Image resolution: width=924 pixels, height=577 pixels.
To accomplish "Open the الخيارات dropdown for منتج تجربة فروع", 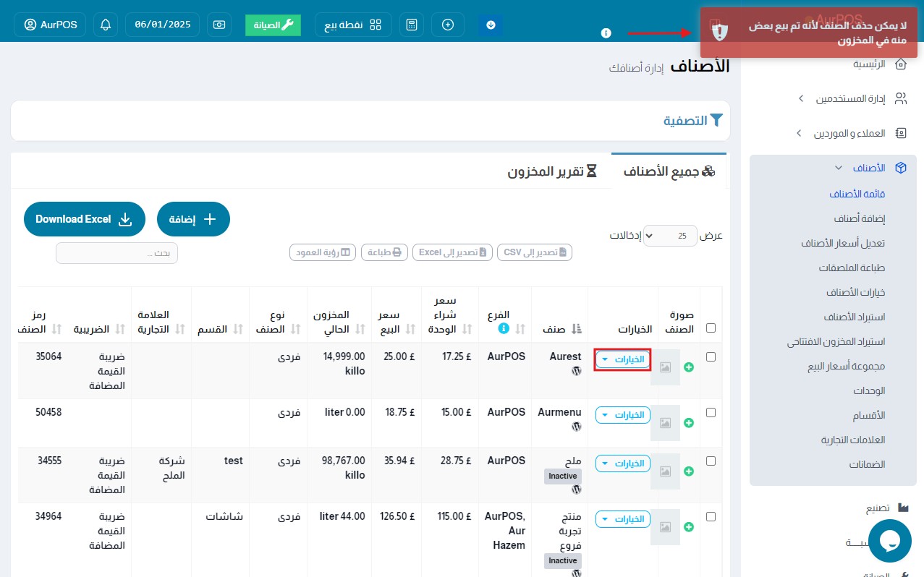I will tap(623, 519).
